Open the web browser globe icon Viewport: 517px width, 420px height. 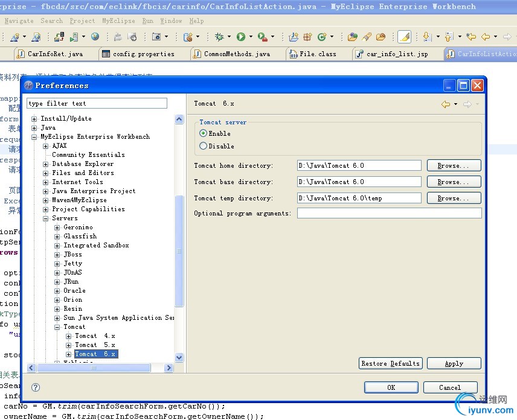[95, 36]
